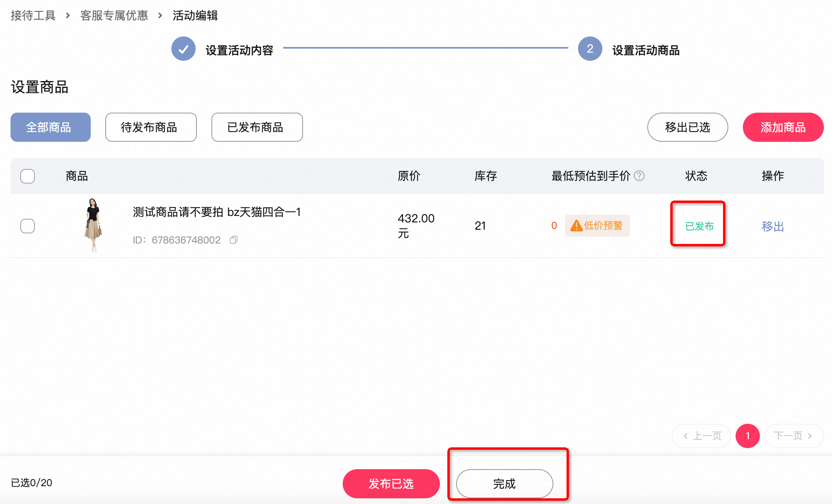Screen dimensions: 832x504
Task: Click the 操作 column header
Action: tap(773, 176)
